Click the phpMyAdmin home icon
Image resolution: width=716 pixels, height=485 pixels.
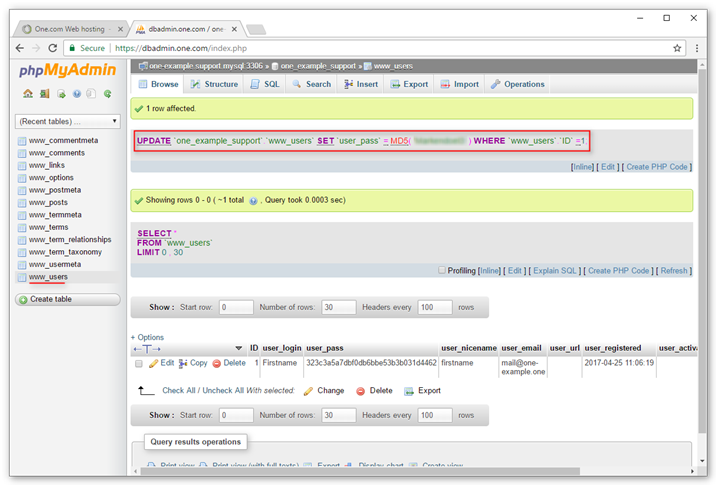pyautogui.click(x=28, y=94)
